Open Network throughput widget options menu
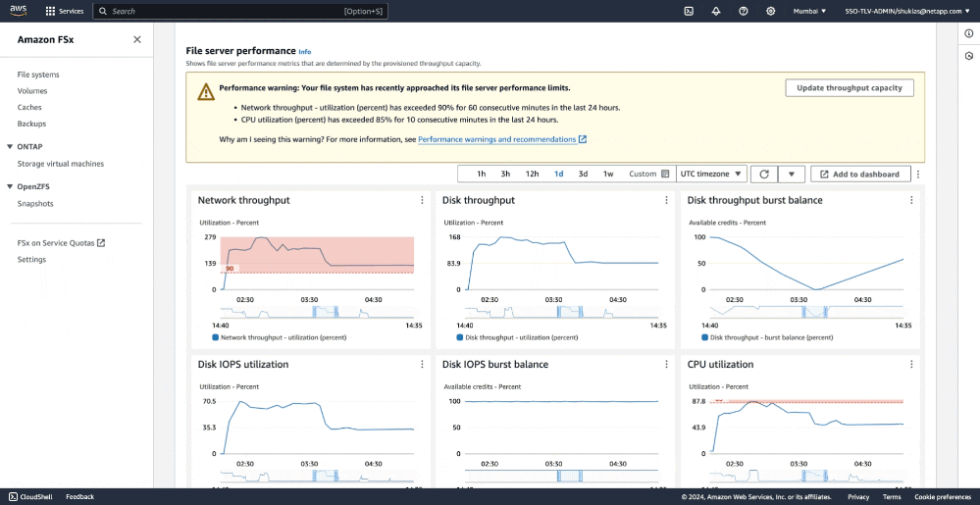 422,200
